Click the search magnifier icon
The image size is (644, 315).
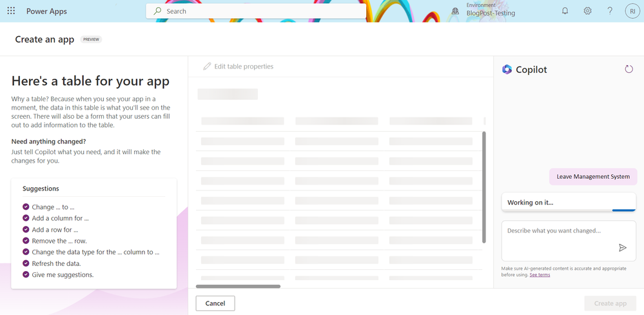click(157, 11)
